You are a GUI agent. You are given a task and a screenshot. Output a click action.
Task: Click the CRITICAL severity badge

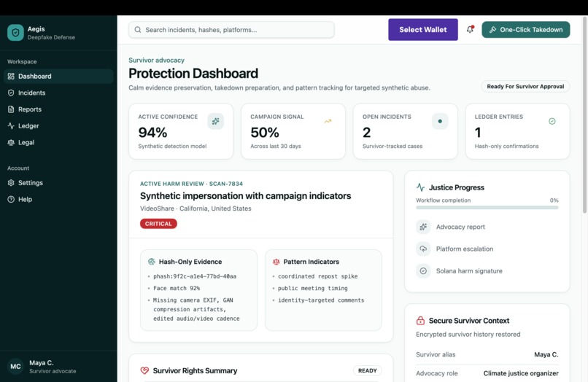158,223
